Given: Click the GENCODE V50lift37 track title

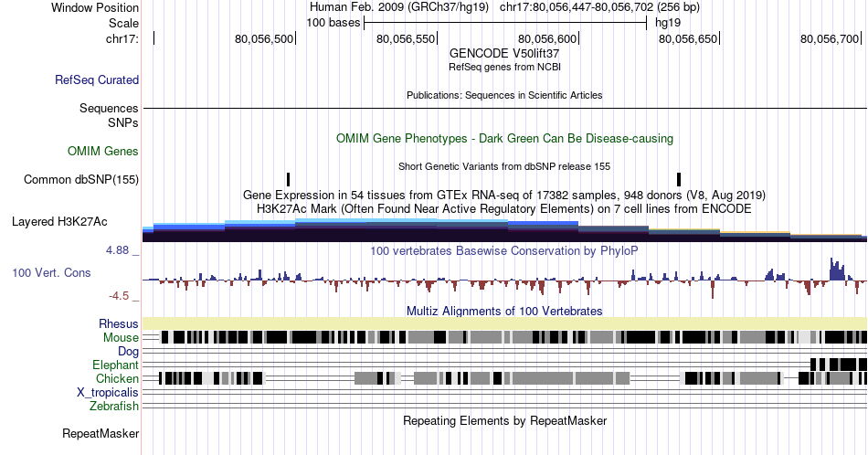Looking at the screenshot, I should tap(504, 54).
